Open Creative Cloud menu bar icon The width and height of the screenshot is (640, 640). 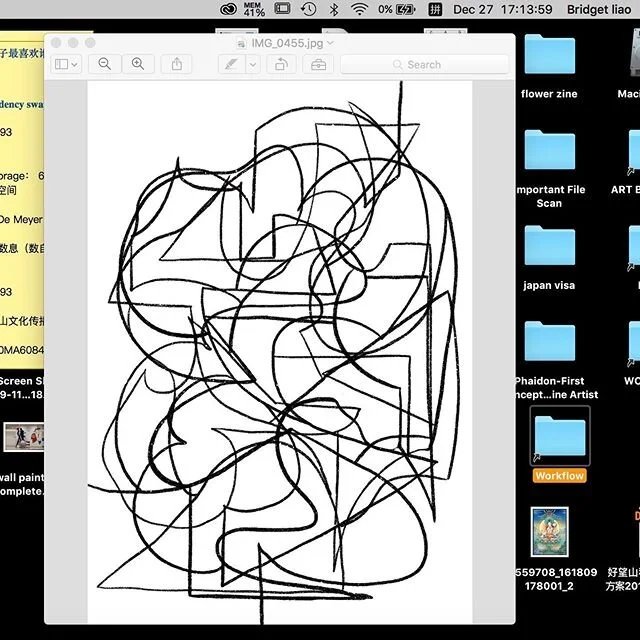point(228,9)
